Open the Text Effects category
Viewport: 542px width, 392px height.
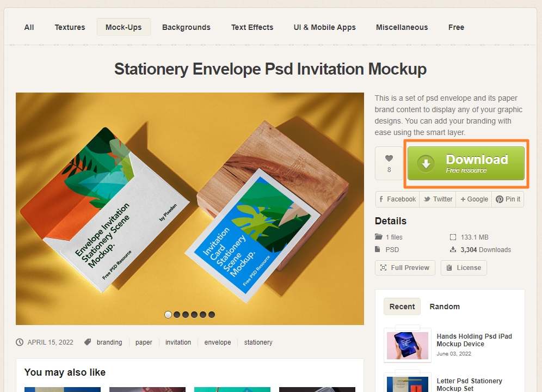[252, 27]
